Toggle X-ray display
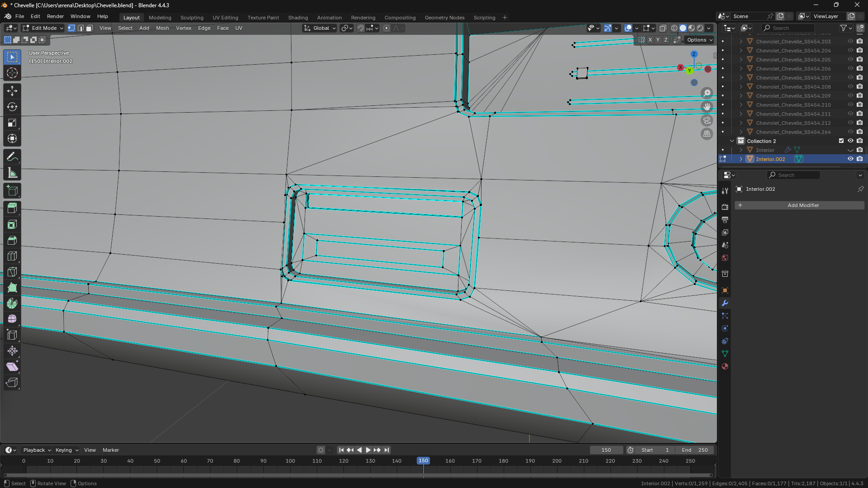 click(x=663, y=28)
